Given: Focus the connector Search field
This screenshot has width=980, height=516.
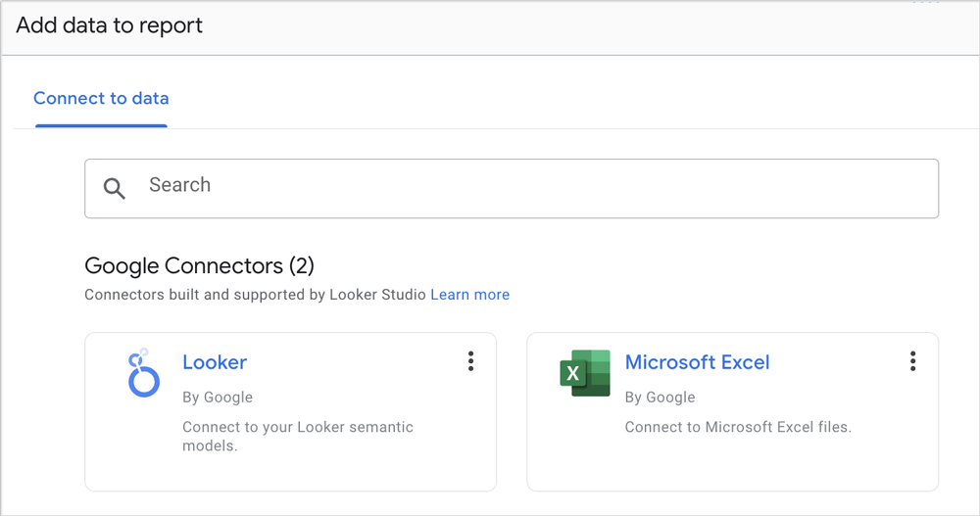Looking at the screenshot, I should click(529, 186).
